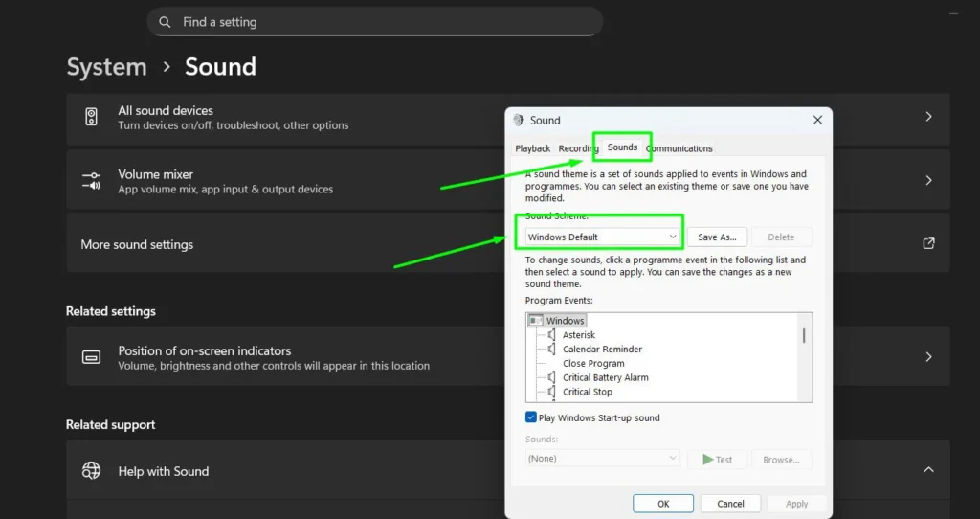Click the search magnifier icon
The image size is (980, 519).
pyautogui.click(x=165, y=22)
